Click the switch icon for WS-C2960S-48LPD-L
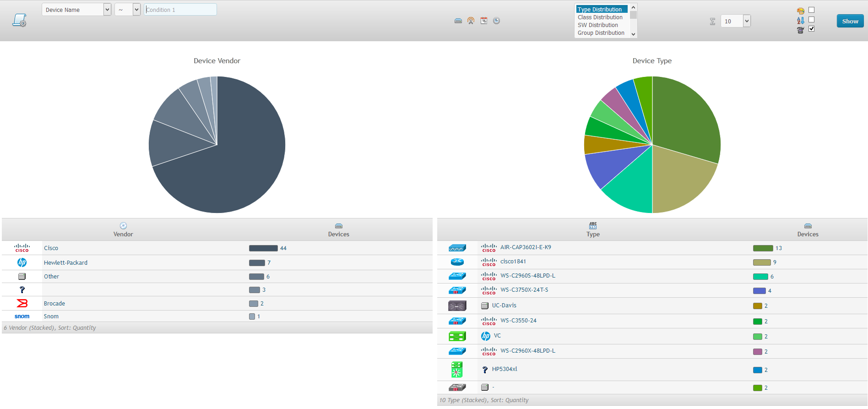The height and width of the screenshot is (409, 868). [457, 276]
